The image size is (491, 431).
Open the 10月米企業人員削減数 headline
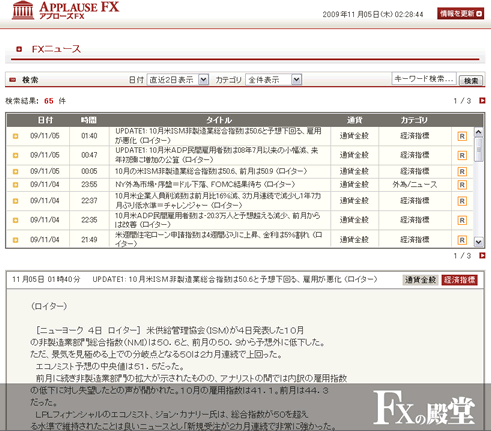[218, 201]
